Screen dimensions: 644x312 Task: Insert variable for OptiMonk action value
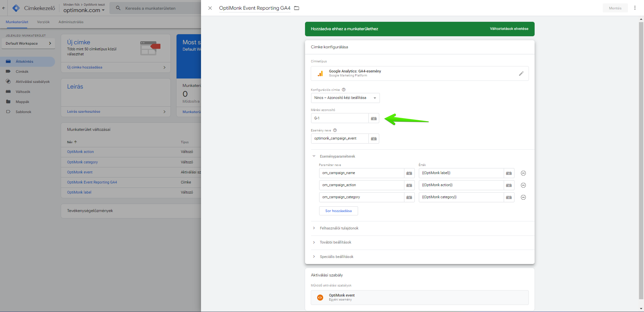[x=509, y=185]
